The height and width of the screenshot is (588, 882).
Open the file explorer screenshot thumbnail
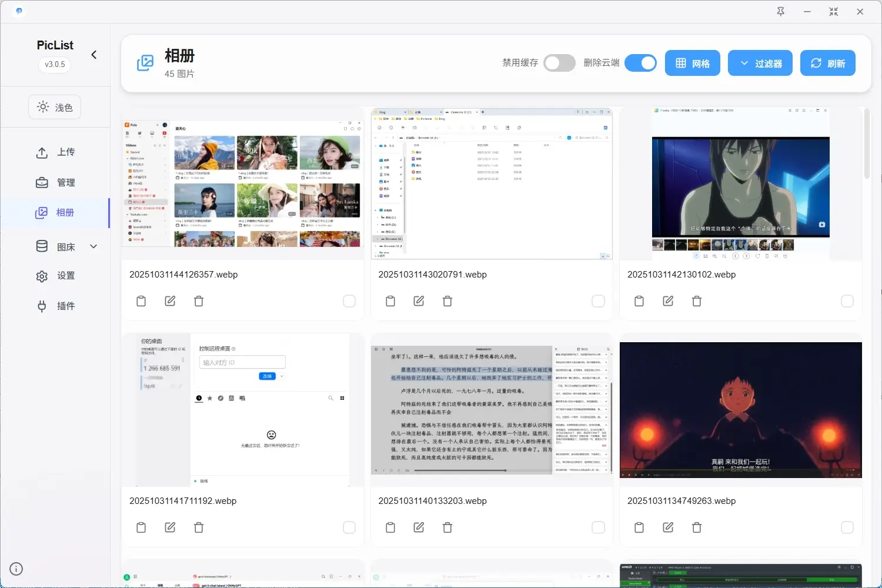[x=492, y=183]
